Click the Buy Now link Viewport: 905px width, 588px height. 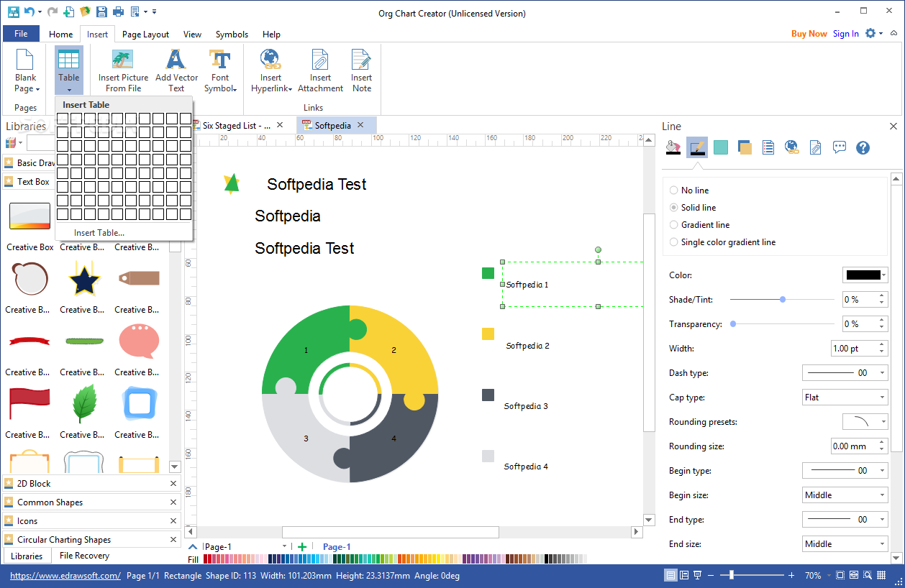[x=809, y=34]
